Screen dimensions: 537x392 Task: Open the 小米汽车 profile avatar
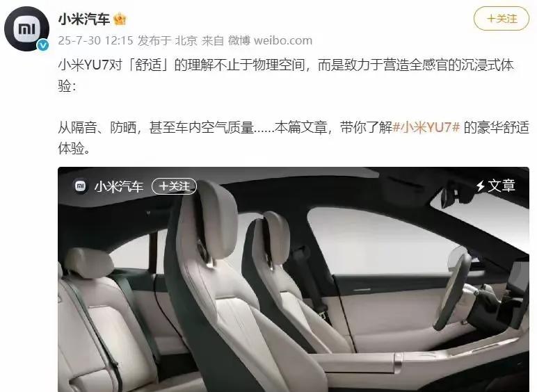point(26,28)
